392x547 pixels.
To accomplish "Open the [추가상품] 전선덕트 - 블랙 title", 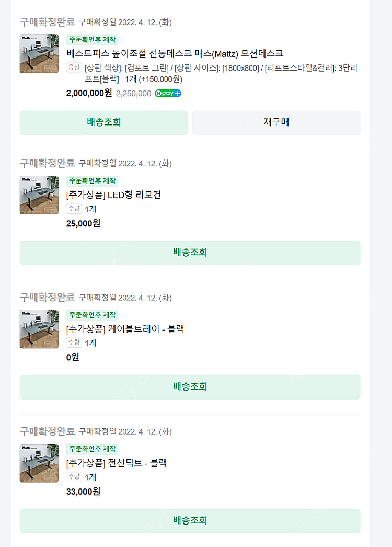I will point(116,463).
